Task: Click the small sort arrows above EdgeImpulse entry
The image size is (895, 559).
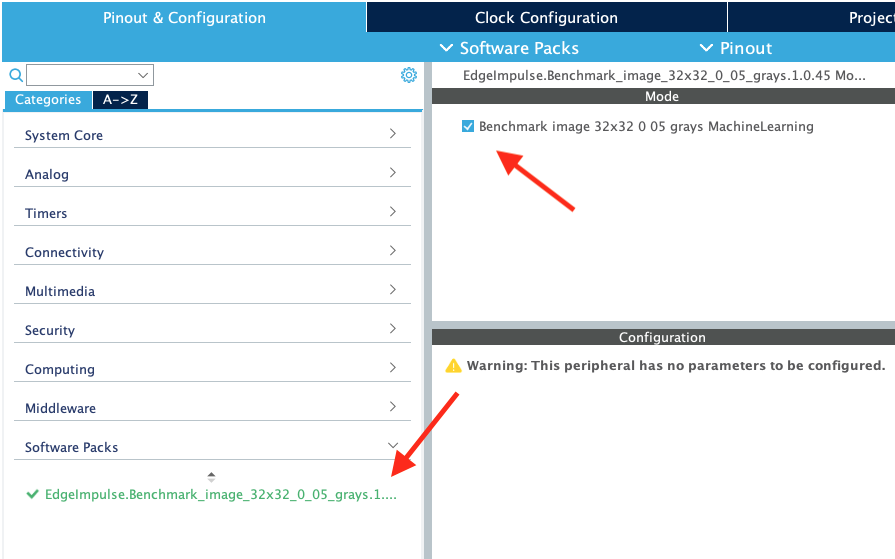Action: [x=211, y=477]
